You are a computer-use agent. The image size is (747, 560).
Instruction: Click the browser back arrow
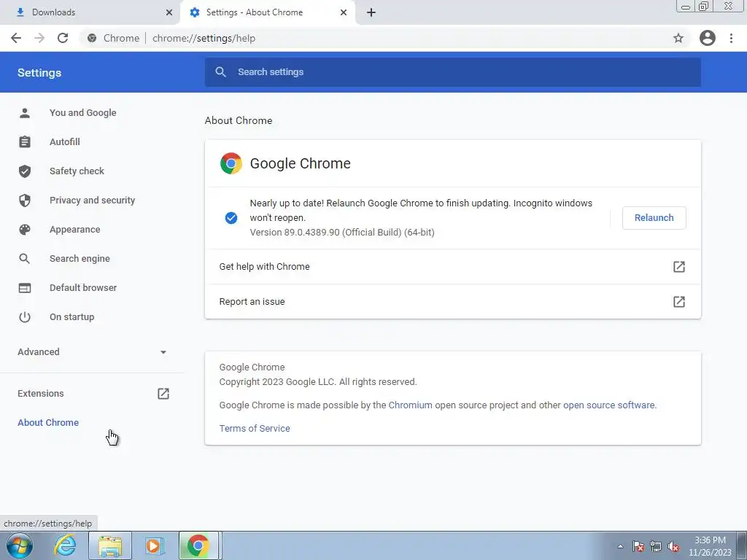(x=16, y=38)
